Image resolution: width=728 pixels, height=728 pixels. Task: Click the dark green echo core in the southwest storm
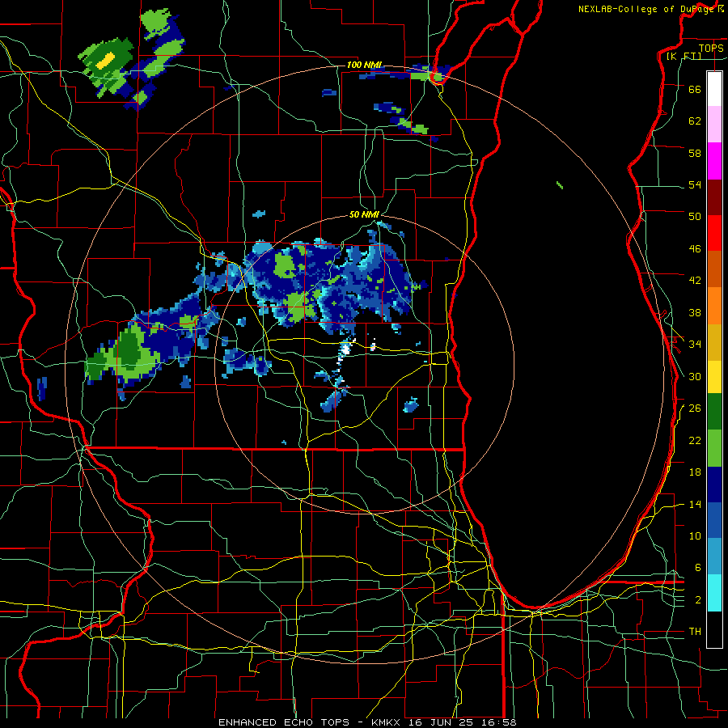(130, 348)
